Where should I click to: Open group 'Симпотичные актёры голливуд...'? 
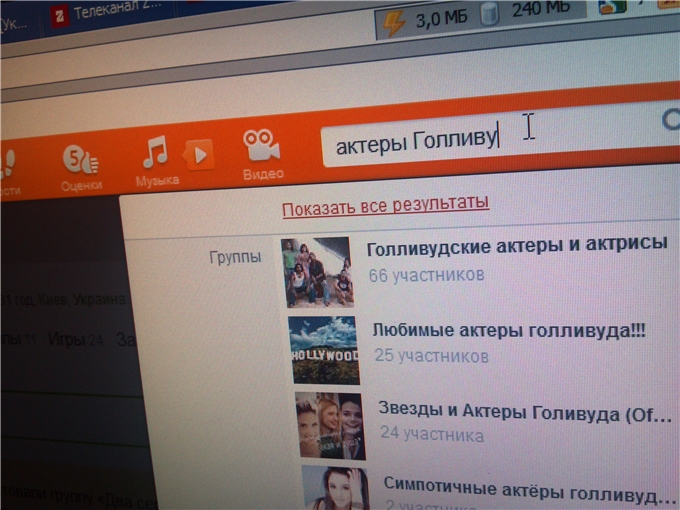click(x=528, y=490)
